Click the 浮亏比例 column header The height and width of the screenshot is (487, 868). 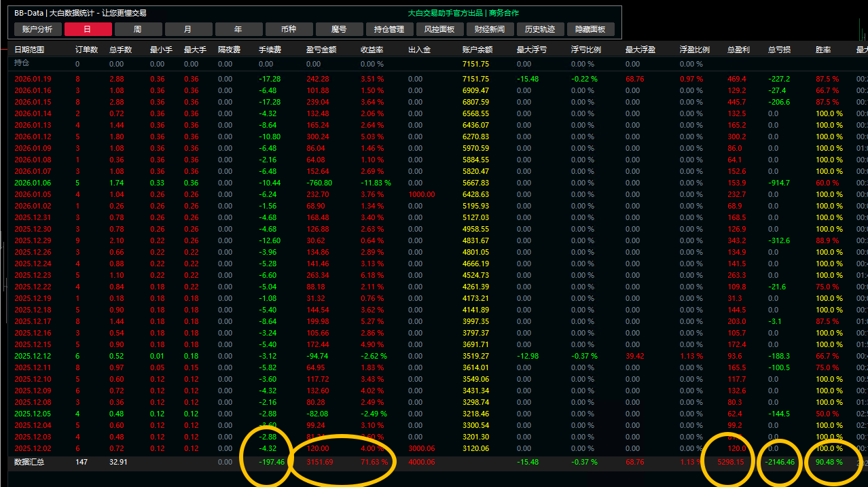pyautogui.click(x=586, y=50)
